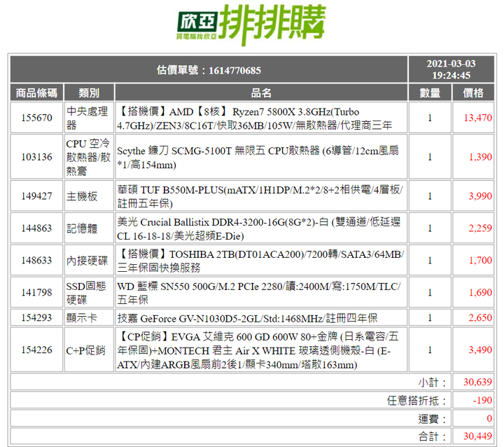Click the 欣亞 排排購 logo banner
The width and height of the screenshot is (504, 447).
pos(251,25)
